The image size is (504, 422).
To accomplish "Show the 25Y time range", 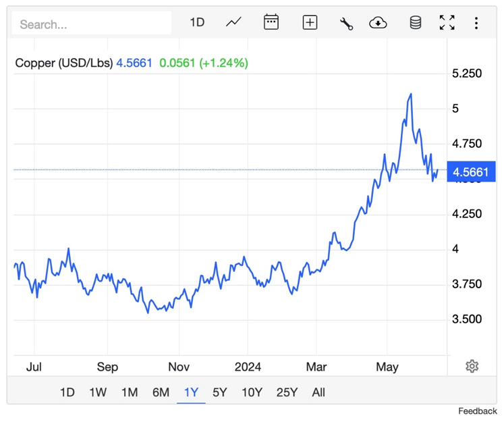I will coord(287,392).
